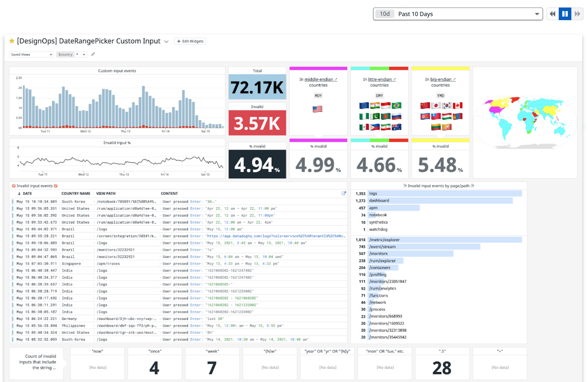This screenshot has width=588, height=382.
Task: Open the invalid events table in full screen
Action: [344, 194]
